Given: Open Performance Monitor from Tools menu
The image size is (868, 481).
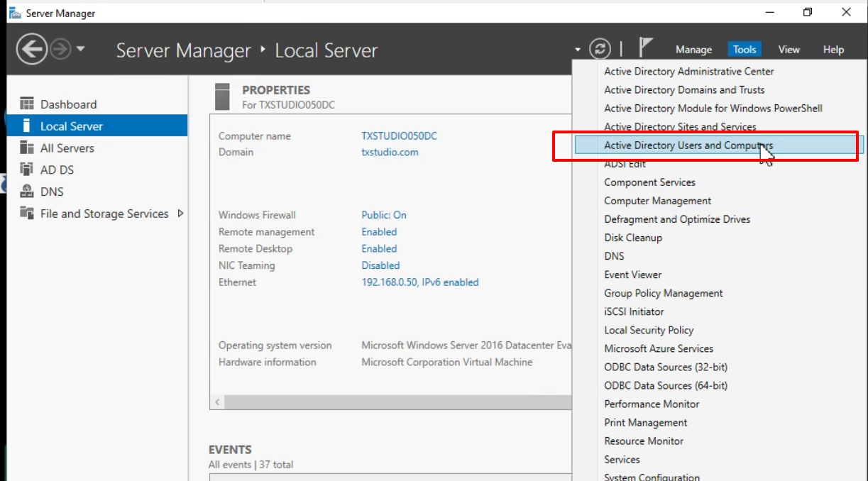Looking at the screenshot, I should coord(652,404).
